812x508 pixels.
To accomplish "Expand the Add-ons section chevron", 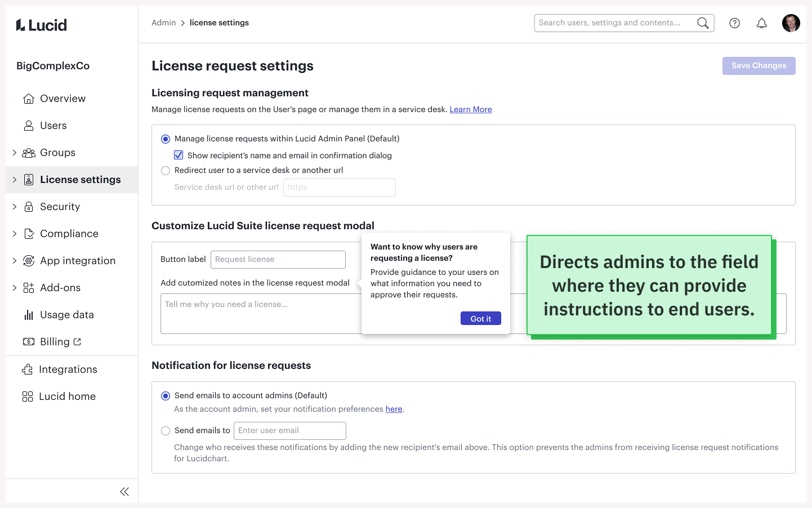I will pos(15,288).
